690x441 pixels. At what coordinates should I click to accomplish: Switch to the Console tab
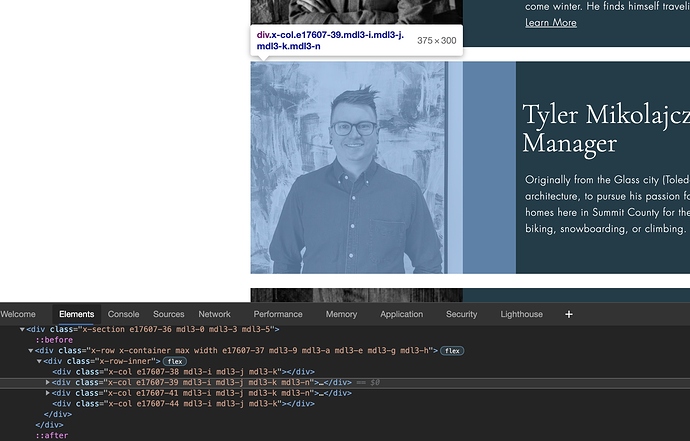click(x=124, y=314)
